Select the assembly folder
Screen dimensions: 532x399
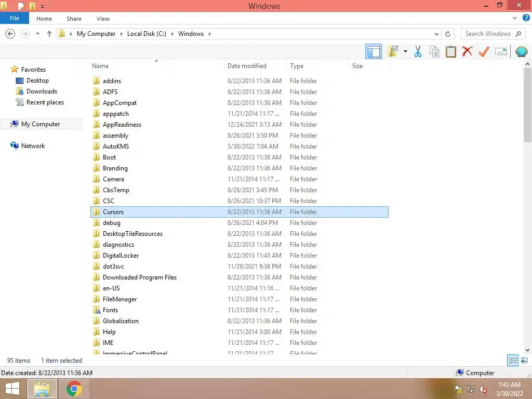[x=116, y=136]
